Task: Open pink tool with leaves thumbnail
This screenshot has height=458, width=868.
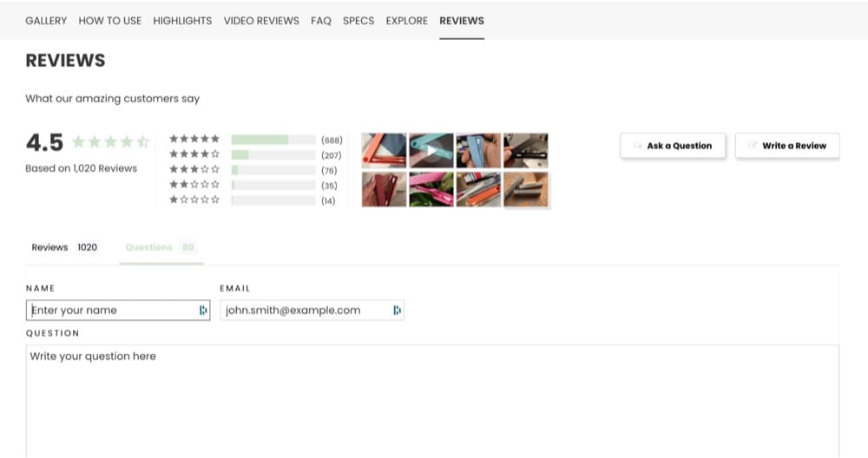Action: click(431, 189)
